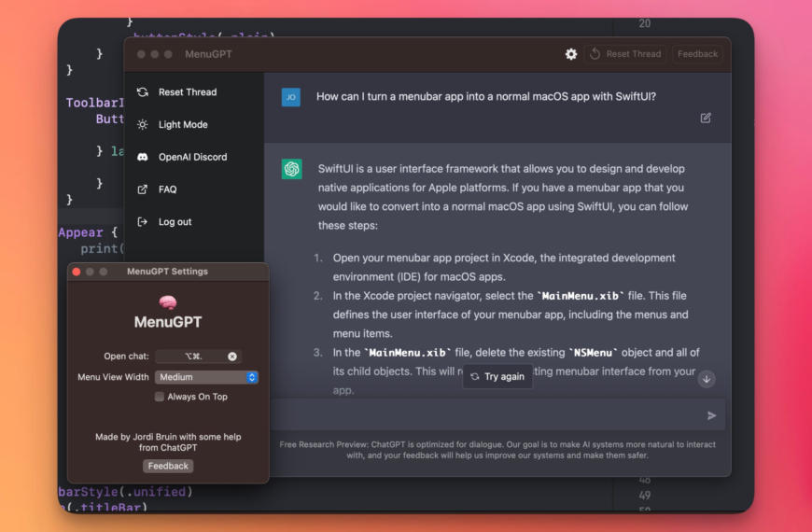Screen dimensions: 812x532
Task: Click the Free Research Preview disclaimer text
Action: coord(497,450)
